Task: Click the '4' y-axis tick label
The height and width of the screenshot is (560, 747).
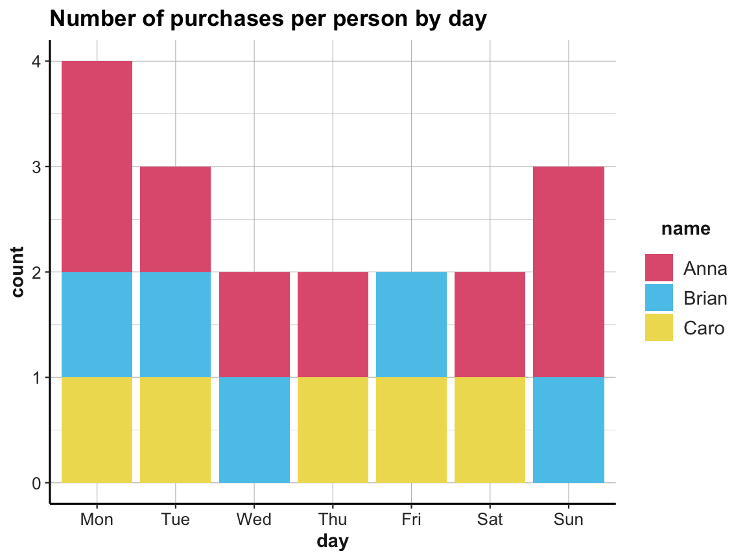Action: (x=37, y=62)
